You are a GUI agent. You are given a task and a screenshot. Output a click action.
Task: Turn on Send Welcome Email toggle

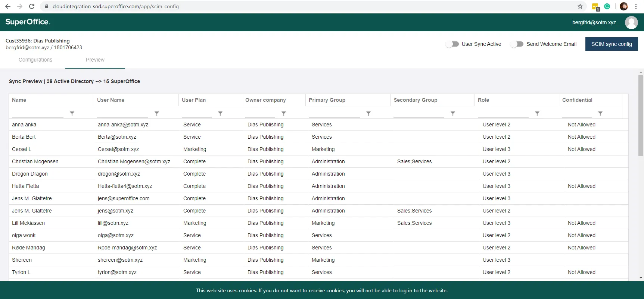517,44
